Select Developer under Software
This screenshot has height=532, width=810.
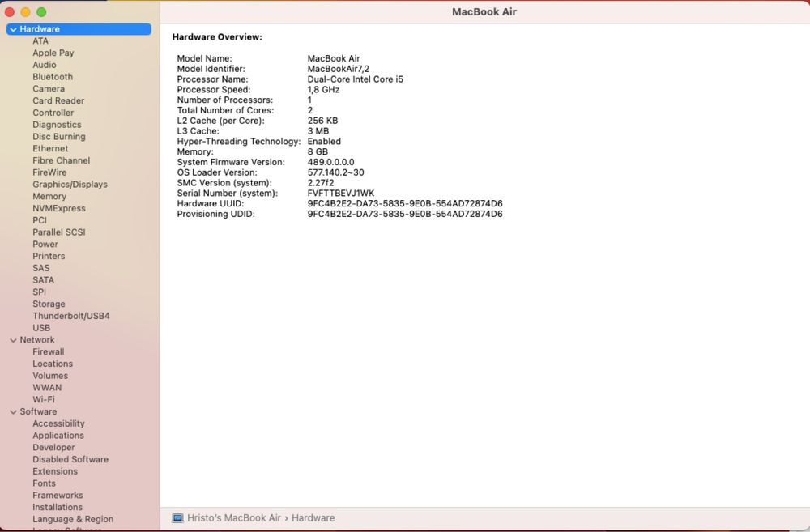coord(53,447)
